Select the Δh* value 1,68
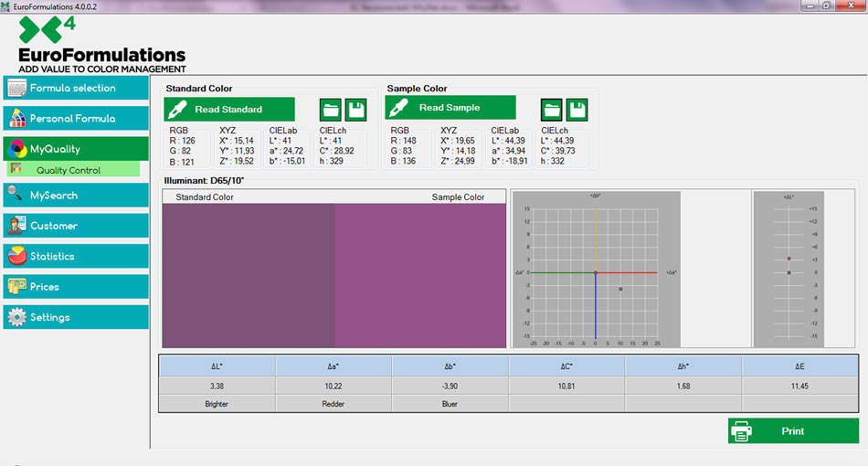The image size is (868, 466). (683, 386)
